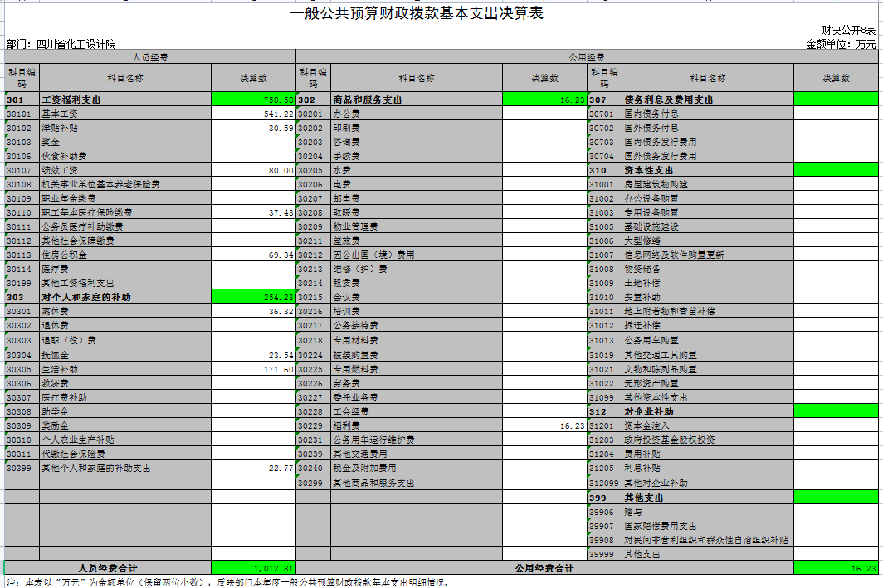The width and height of the screenshot is (883, 588).
Task: Click the code 302 cell
Action: point(313,100)
